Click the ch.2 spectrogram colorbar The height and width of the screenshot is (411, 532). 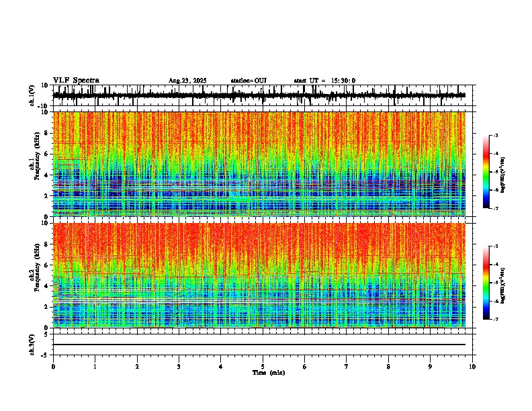pos(486,283)
